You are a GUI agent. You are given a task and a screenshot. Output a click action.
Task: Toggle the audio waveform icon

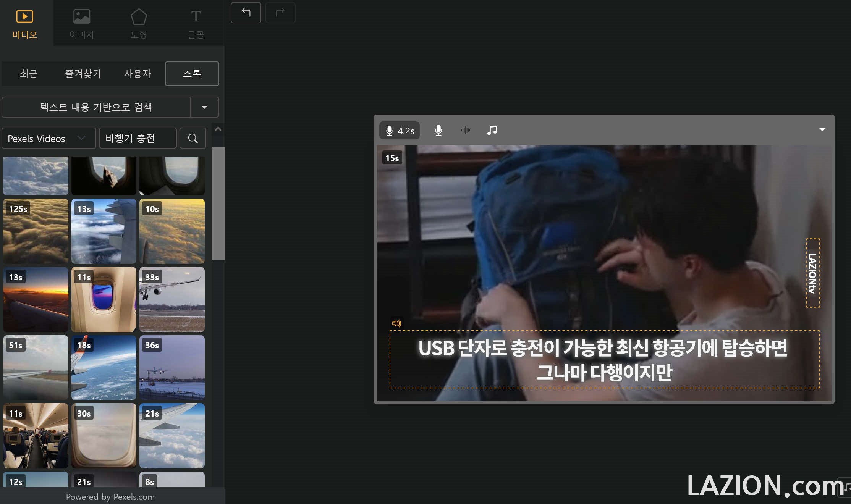pos(465,130)
